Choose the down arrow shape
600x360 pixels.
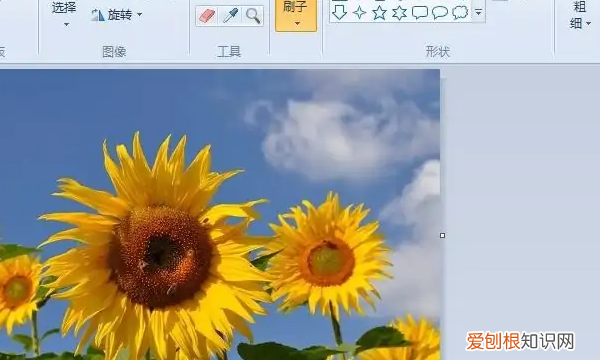[x=339, y=13]
